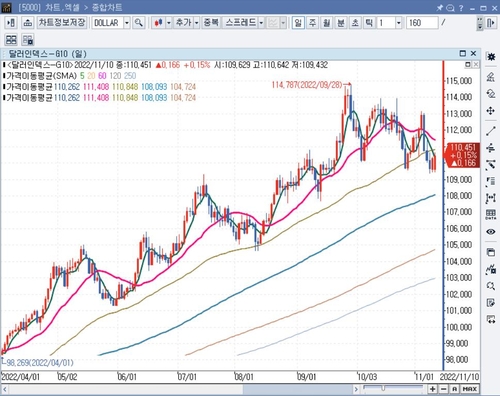Screen dimensions: 500x396
Task: Click the measure range tool in sidebar
Action: [491, 198]
